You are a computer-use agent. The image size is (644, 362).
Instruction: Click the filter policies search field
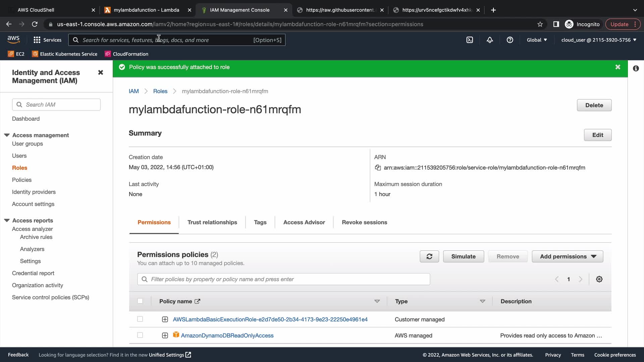click(283, 279)
